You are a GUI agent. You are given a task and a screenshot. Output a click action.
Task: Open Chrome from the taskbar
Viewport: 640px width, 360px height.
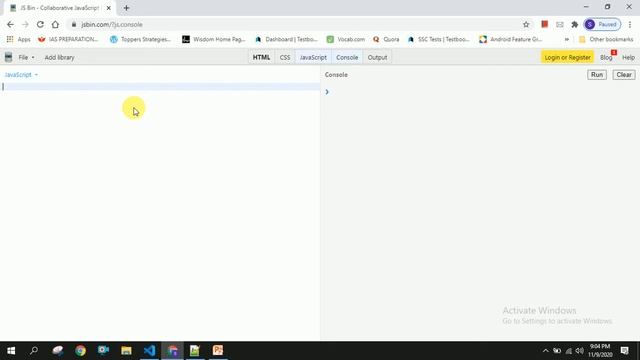(x=80, y=351)
